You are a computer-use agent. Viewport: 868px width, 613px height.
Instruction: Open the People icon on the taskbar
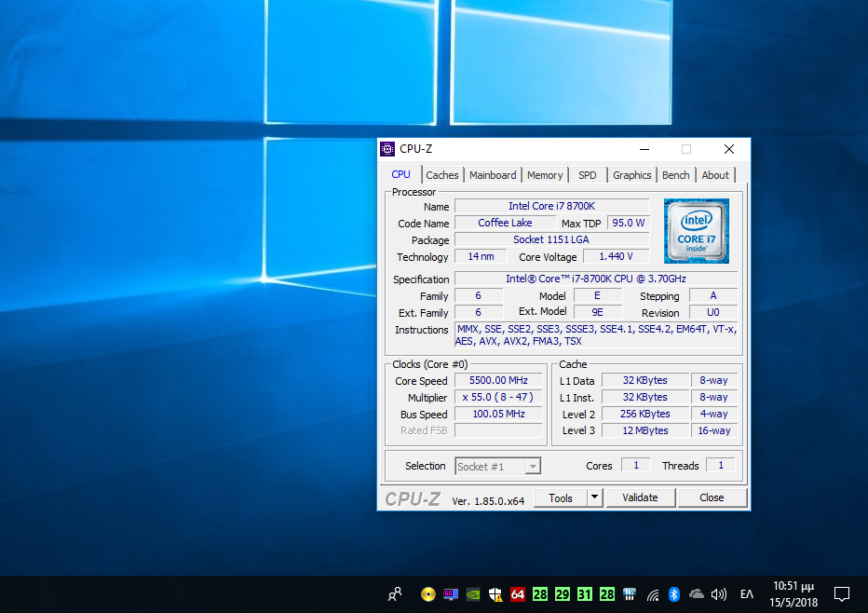(x=395, y=594)
